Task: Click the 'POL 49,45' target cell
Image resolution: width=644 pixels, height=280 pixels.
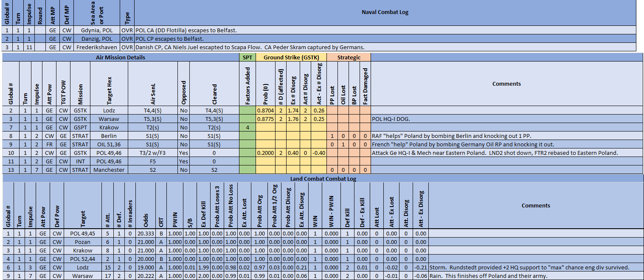Action: 82,233
